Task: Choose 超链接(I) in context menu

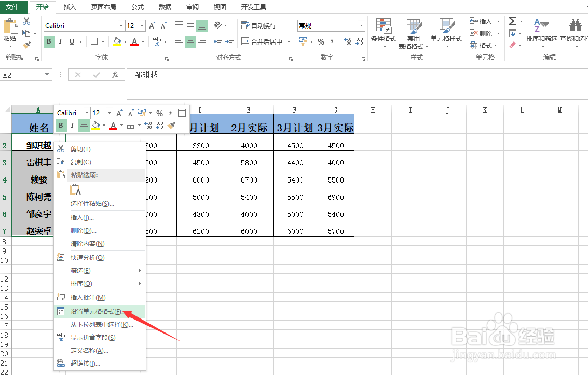Action: [100, 364]
